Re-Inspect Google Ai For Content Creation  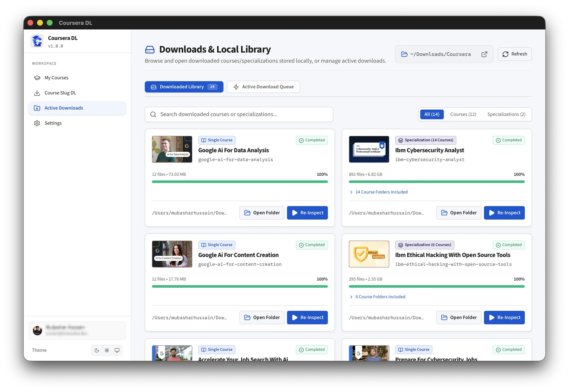[x=307, y=317]
